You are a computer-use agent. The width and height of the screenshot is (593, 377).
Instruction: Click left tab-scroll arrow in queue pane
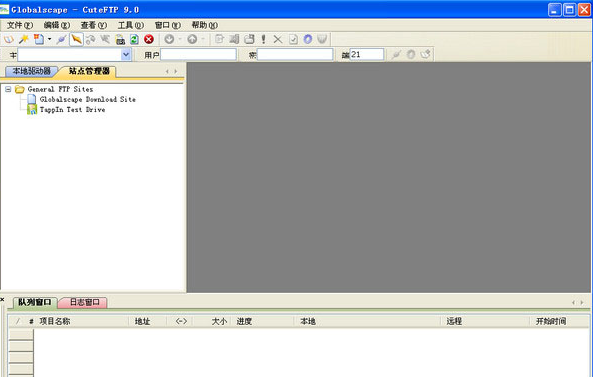point(573,303)
